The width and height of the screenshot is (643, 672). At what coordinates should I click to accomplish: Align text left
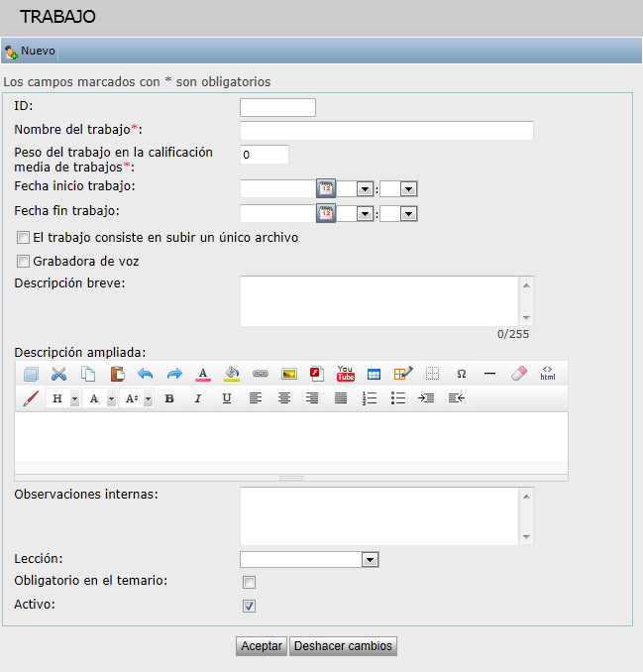click(x=256, y=398)
